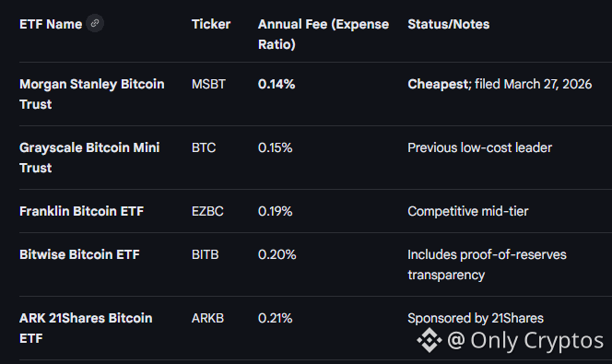612x364 pixels.
Task: Click the MSBT ticker
Action: [208, 84]
